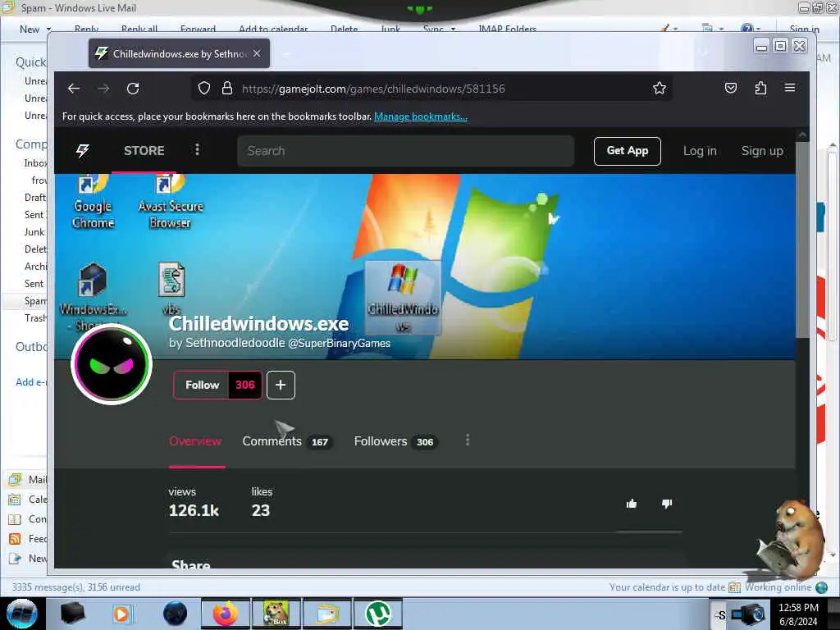This screenshot has width=840, height=630.
Task: Click Log in on Game Jolt
Action: click(700, 151)
